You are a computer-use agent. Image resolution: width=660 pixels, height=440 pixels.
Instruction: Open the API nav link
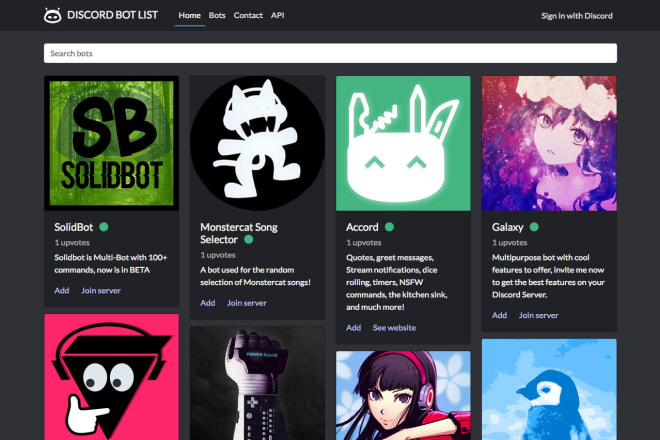click(x=277, y=15)
